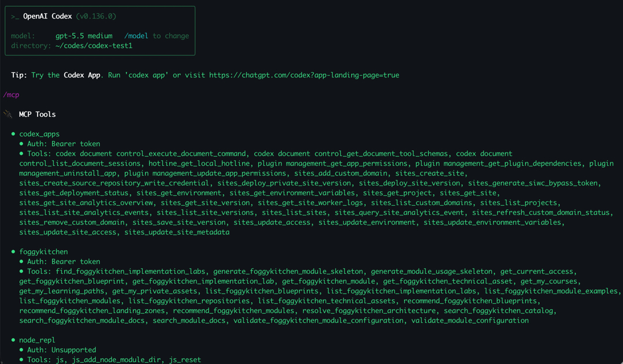Click the MCP Tools heading
Image resolution: width=623 pixels, height=364 pixels.
(38, 114)
